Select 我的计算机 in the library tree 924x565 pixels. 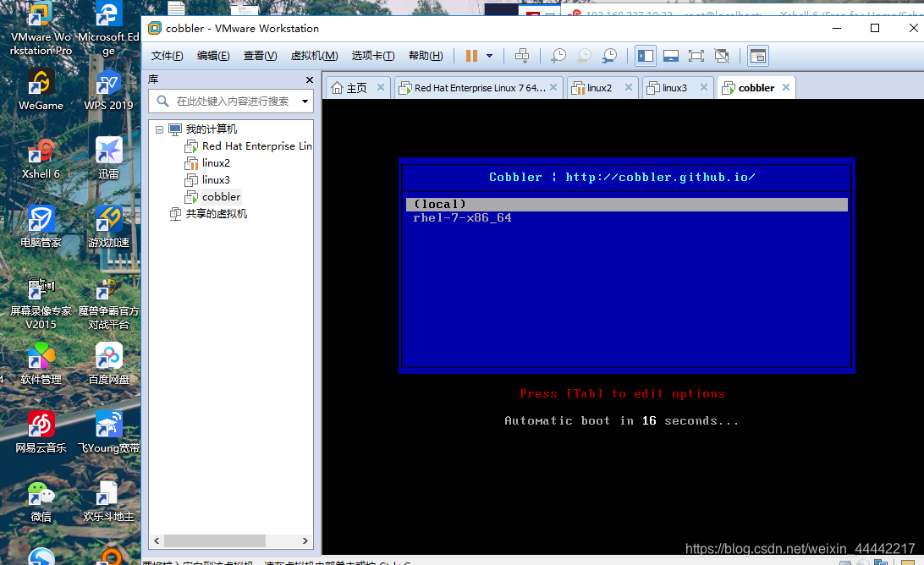coord(211,129)
